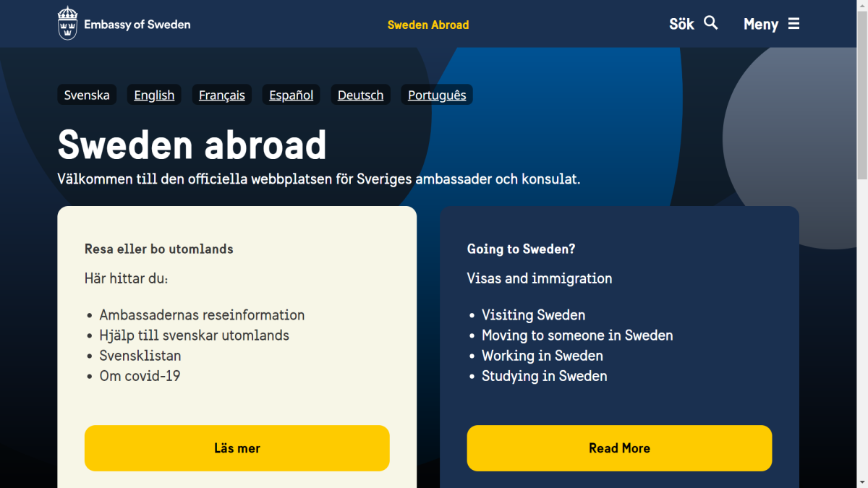Select the Svenska language option

tap(87, 95)
